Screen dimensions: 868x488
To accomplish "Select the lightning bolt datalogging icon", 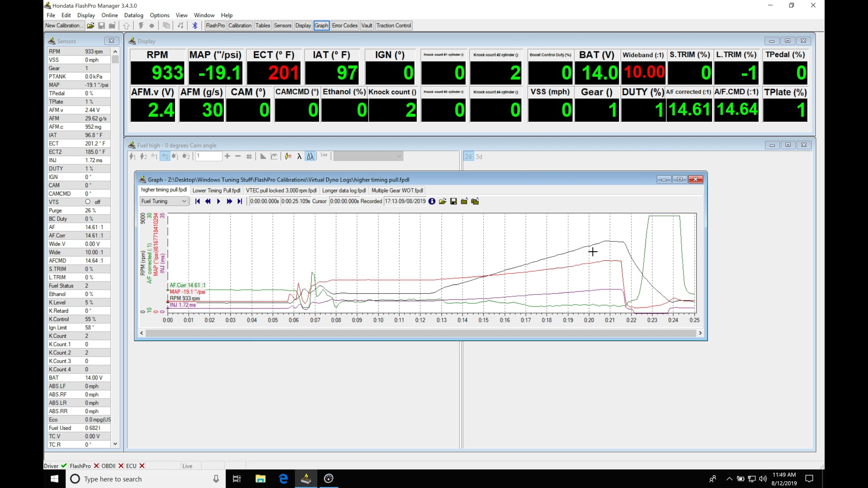I will coord(141,26).
